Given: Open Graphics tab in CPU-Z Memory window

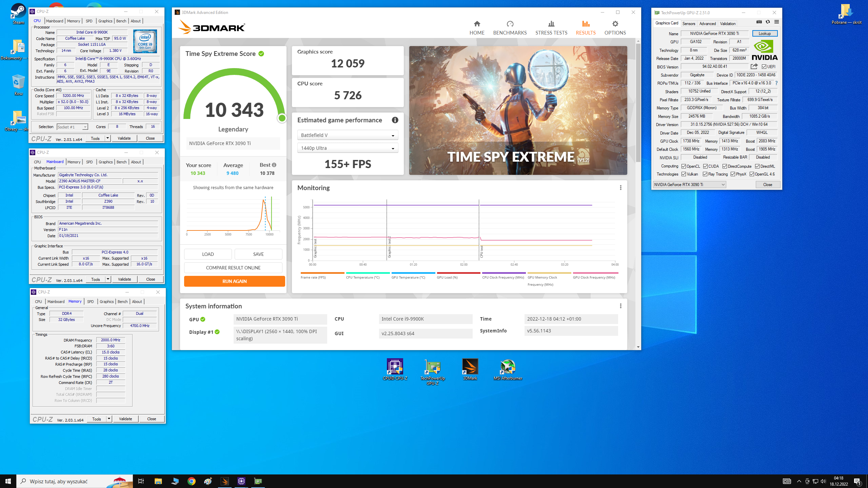Looking at the screenshot, I should point(106,302).
